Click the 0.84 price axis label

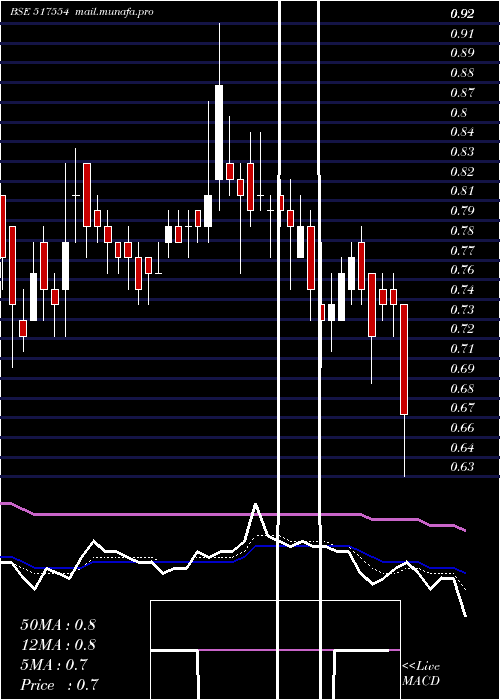click(x=462, y=132)
